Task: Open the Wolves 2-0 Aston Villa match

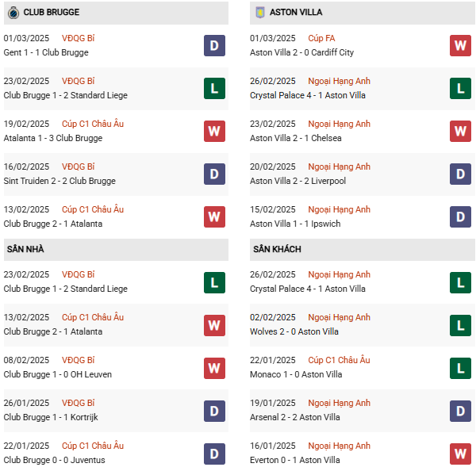Action: [294, 331]
